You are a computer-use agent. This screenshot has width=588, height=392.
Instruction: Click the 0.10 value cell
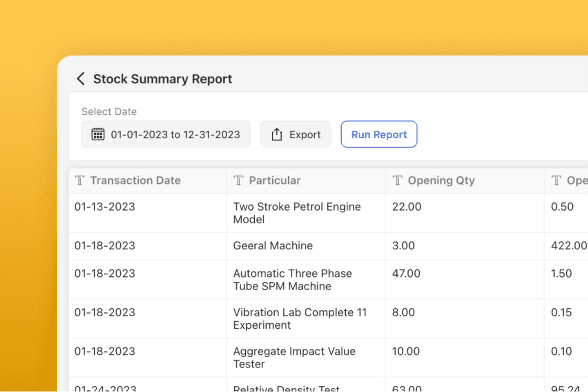tap(566, 358)
